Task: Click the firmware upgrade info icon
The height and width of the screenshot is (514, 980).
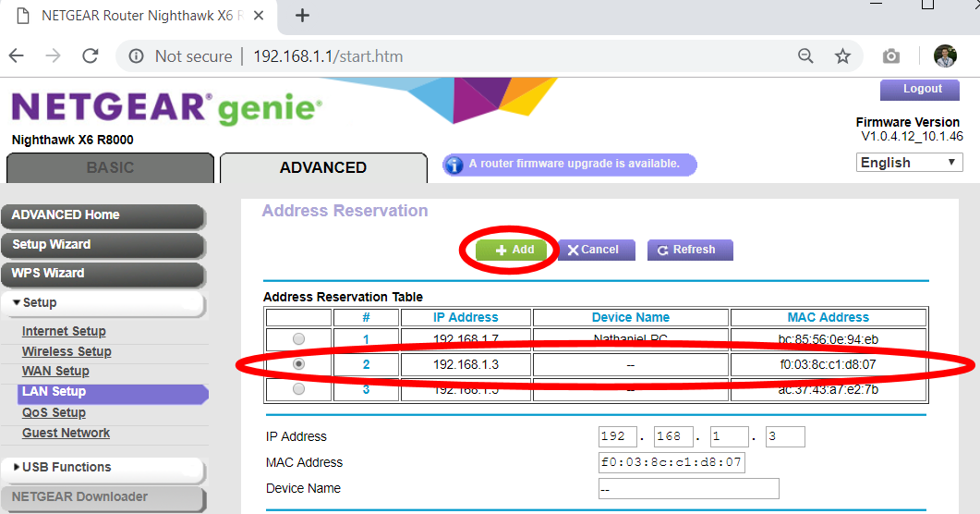Action: 454,165
